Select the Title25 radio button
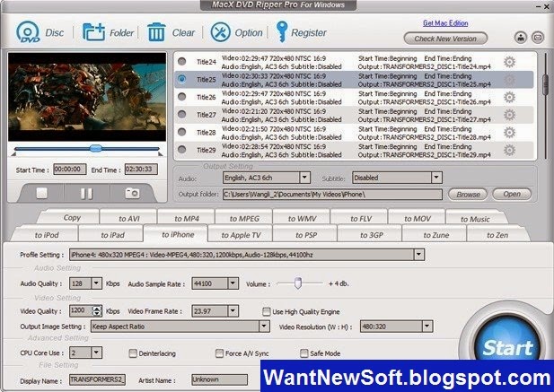Viewport: 554px width, 392px height. coord(182,79)
